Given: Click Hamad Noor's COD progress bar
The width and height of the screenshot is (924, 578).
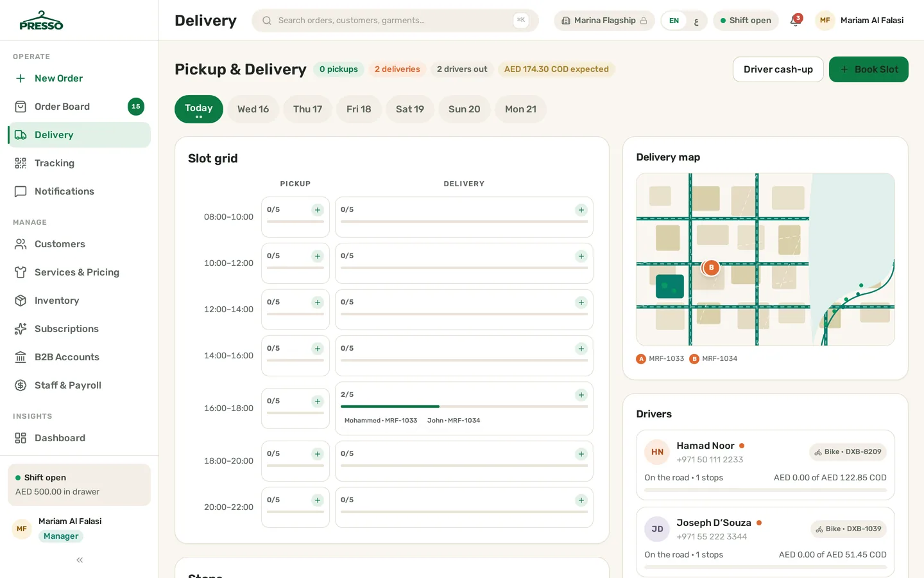Looking at the screenshot, I should [x=766, y=490].
